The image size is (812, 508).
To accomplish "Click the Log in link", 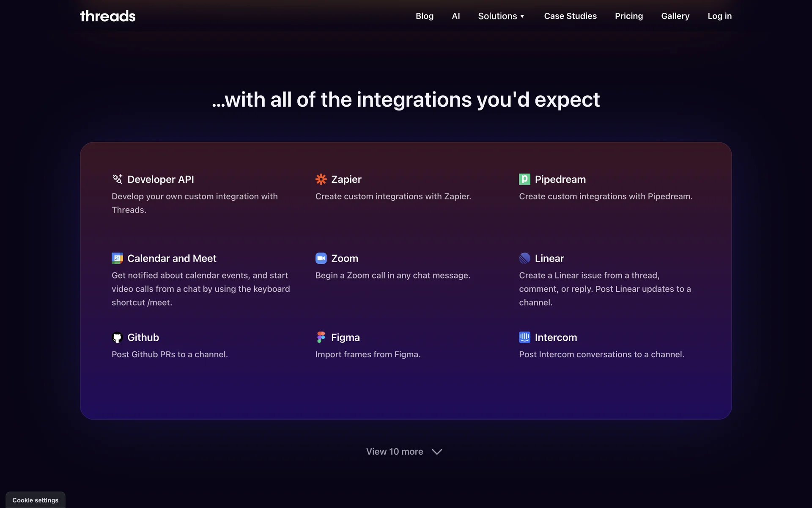I will [x=719, y=16].
